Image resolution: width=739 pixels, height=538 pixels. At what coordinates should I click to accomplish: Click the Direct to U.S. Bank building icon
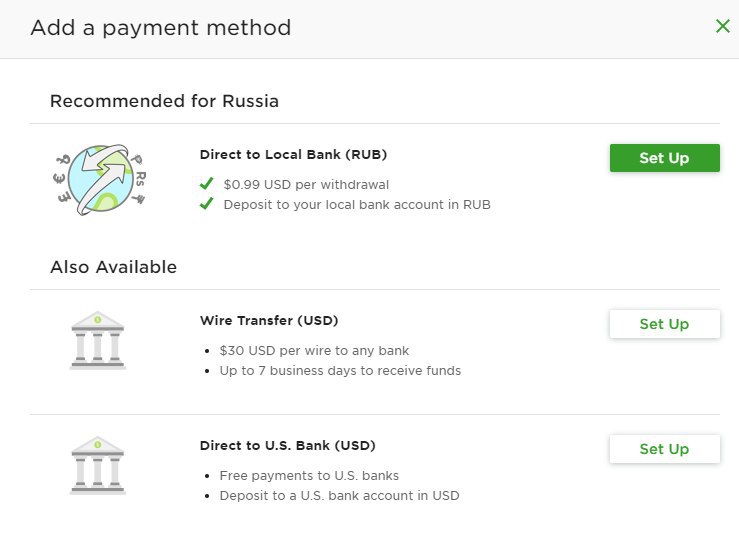[98, 465]
